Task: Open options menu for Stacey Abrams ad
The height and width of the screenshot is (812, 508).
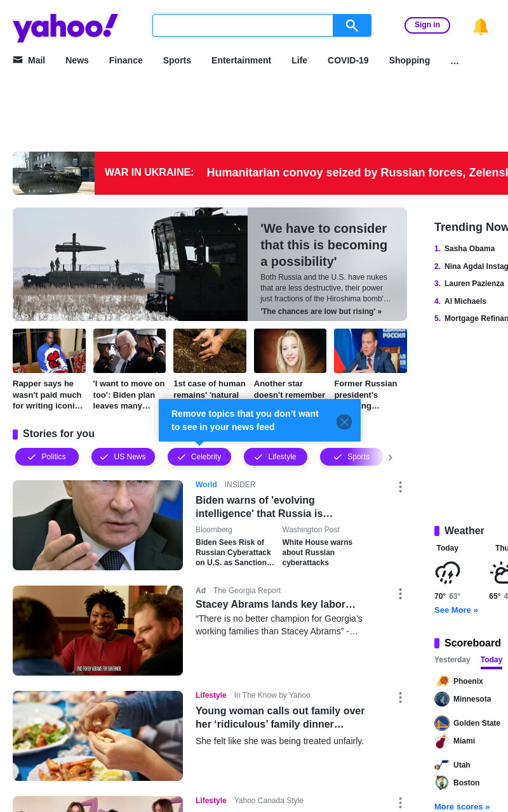Action: tap(400, 594)
